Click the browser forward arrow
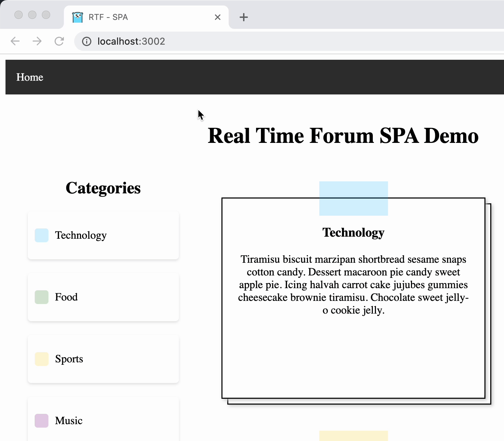The height and width of the screenshot is (441, 504). coord(37,41)
